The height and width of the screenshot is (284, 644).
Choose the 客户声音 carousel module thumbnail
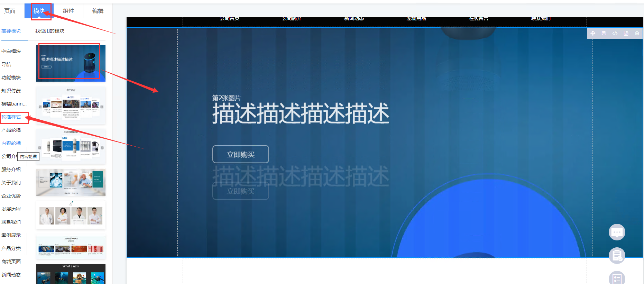pyautogui.click(x=71, y=105)
